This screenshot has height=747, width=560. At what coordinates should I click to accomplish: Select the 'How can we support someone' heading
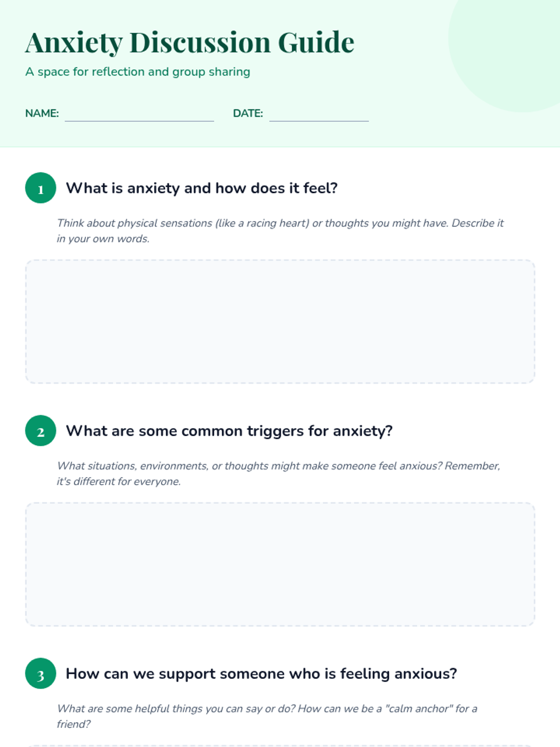(x=261, y=674)
